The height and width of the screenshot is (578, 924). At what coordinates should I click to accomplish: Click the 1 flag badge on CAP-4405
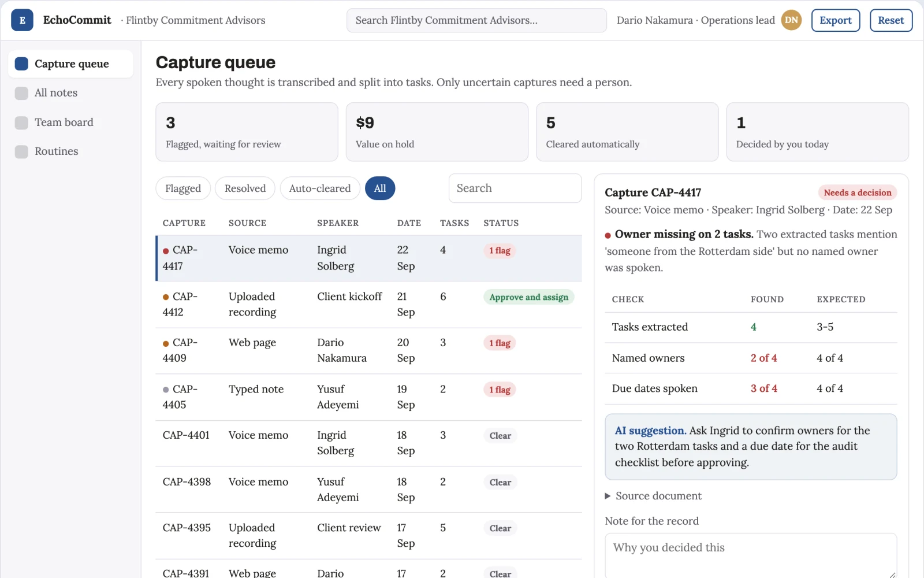tap(500, 390)
